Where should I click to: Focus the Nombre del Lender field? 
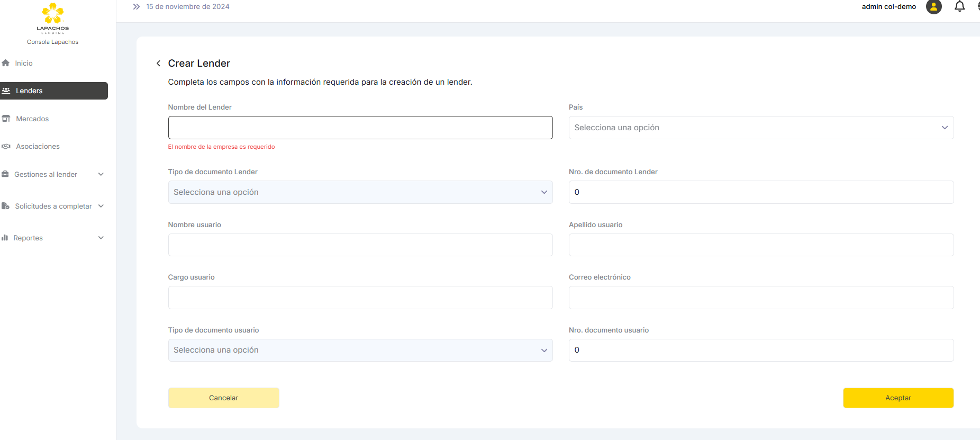[360, 128]
